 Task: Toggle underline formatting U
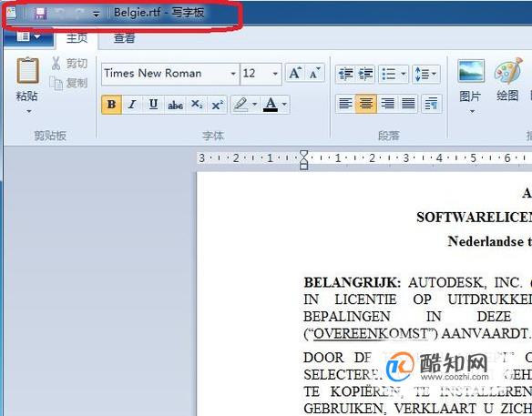point(153,105)
